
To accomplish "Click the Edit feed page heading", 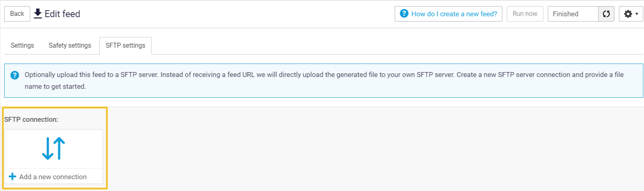I will point(62,14).
